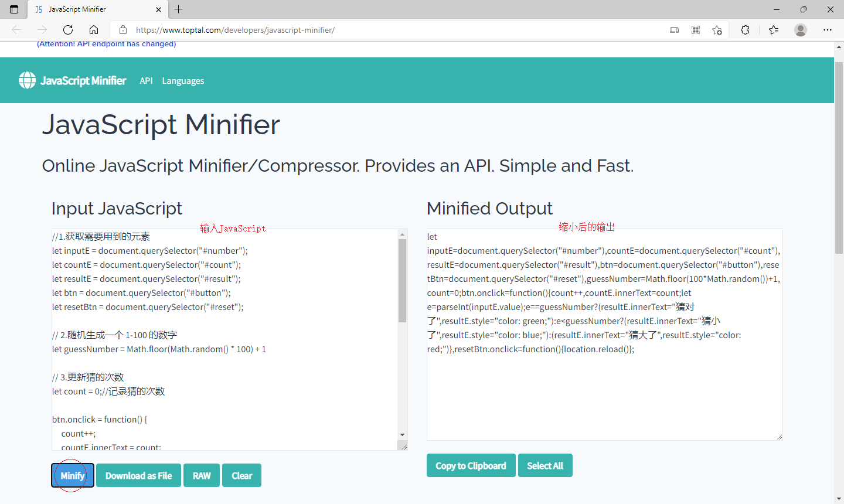
Task: Open browser settings and more menu
Action: pyautogui.click(x=828, y=30)
